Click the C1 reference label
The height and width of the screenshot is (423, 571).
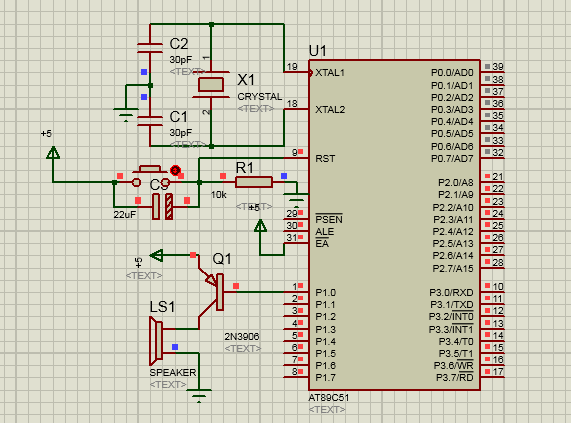coord(178,117)
